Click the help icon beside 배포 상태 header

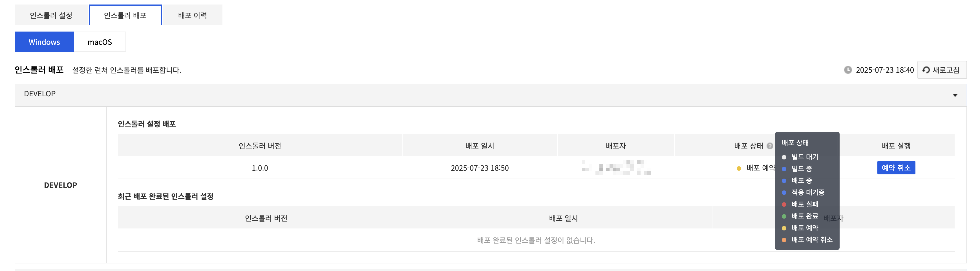click(x=770, y=146)
